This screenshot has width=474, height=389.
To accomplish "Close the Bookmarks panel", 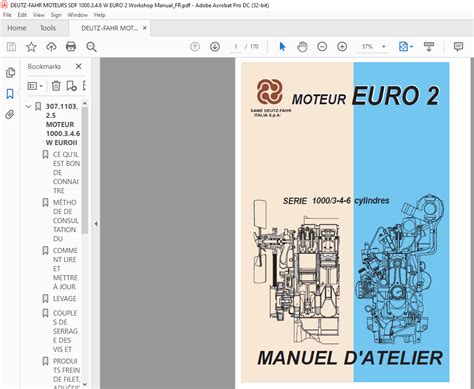I will (79, 66).
